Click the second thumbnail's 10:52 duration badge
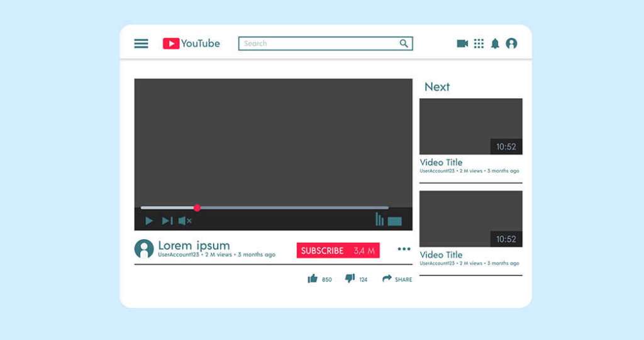Viewport: 644px width, 340px height. (x=506, y=239)
